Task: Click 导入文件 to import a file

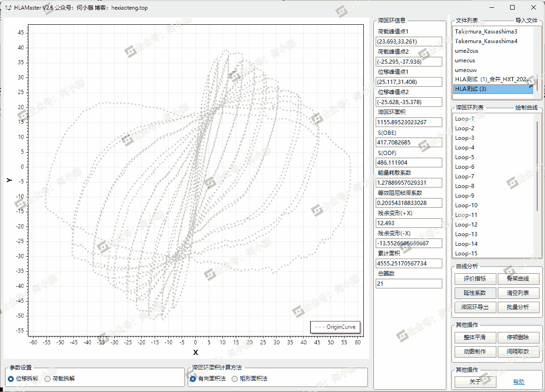Action: pos(526,21)
